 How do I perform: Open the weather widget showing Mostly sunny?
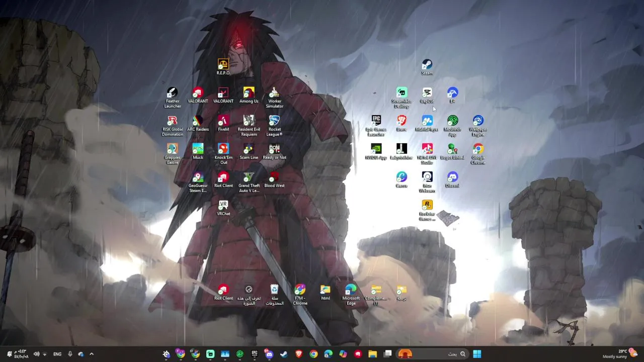tap(620, 354)
